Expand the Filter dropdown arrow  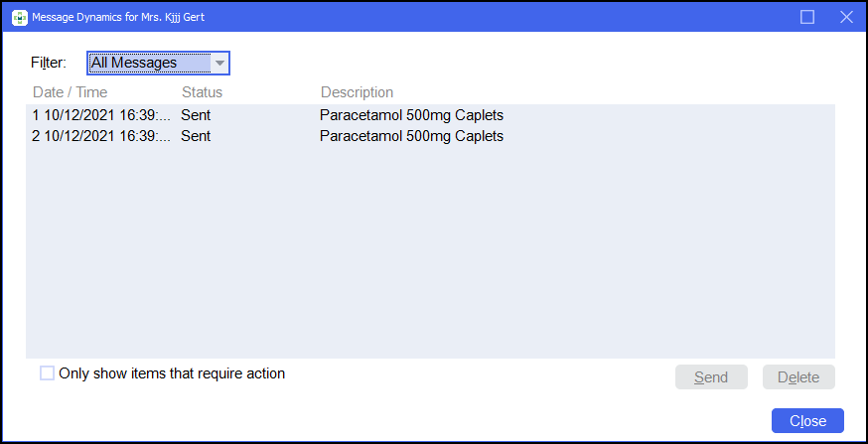[219, 64]
